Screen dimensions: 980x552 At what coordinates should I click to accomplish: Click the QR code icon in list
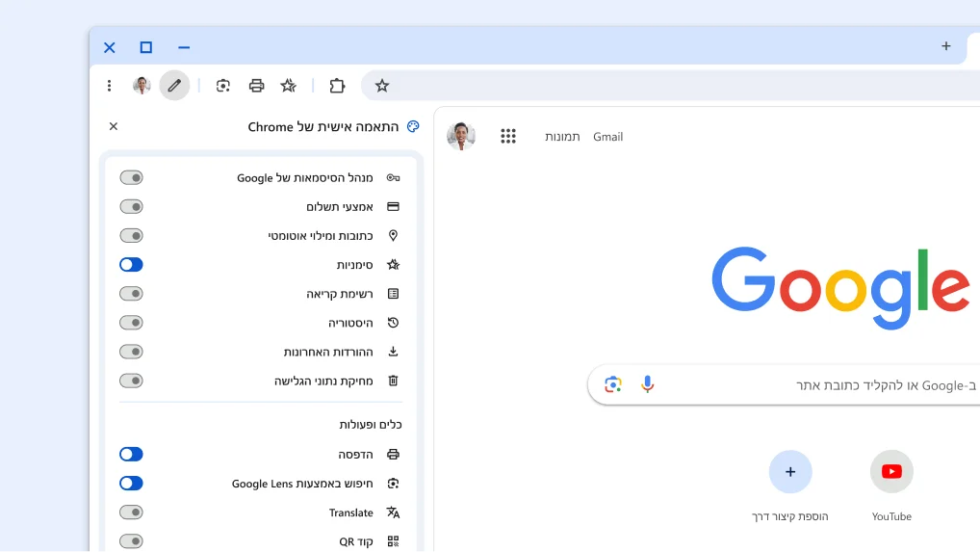(393, 541)
